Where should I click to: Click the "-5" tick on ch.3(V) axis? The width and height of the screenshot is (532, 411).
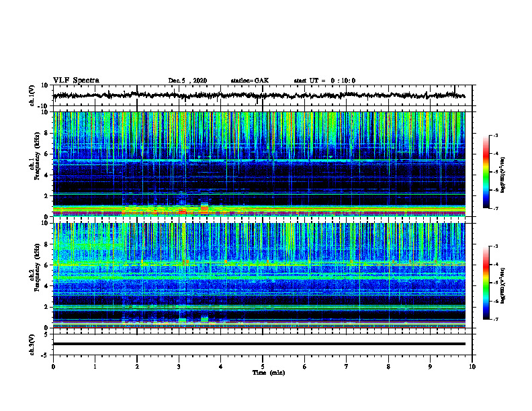45,355
